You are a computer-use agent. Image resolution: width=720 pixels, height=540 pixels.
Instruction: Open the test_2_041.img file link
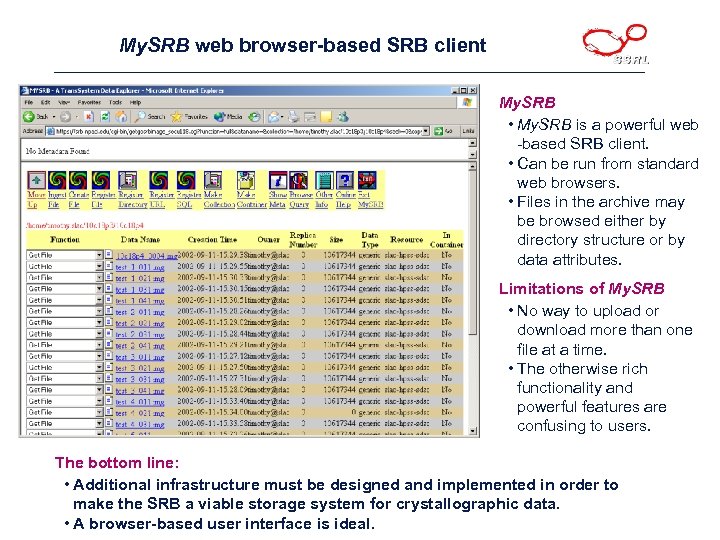point(140,345)
